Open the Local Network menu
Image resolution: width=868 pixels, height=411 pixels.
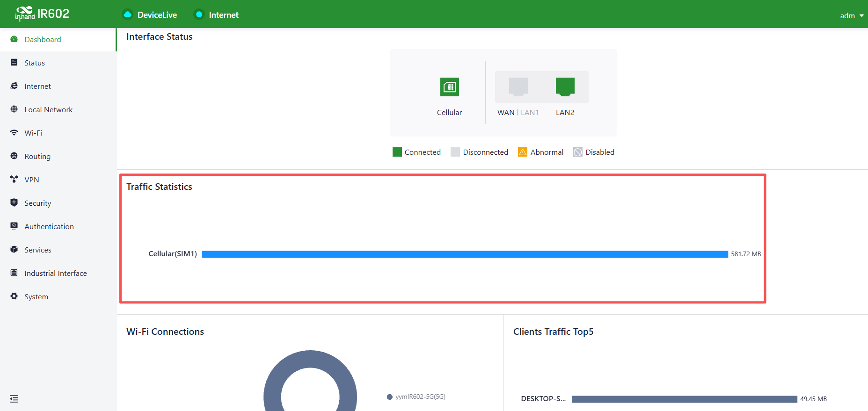click(58, 109)
